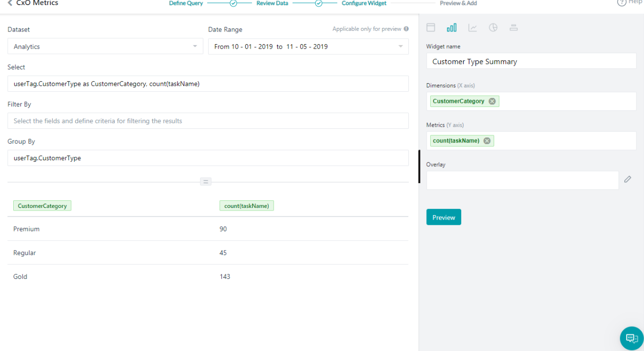
Task: Switch to the Preview & Add step
Action: [458, 3]
